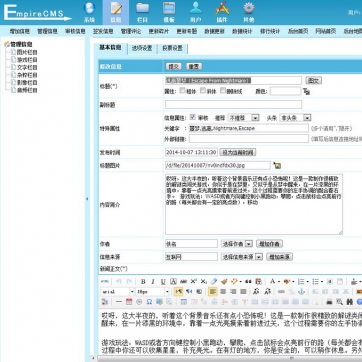Apply Superscript in the editor toolbar
Screen dimensions: 362x362
coord(193,282)
